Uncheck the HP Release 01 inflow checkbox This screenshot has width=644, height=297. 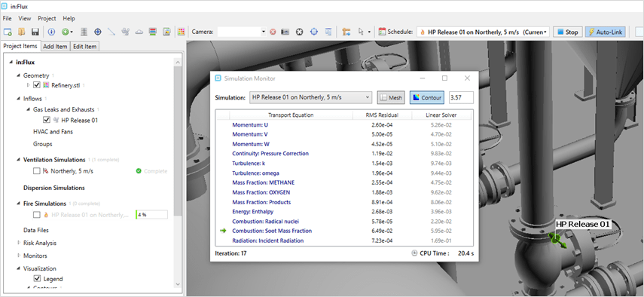(x=47, y=121)
